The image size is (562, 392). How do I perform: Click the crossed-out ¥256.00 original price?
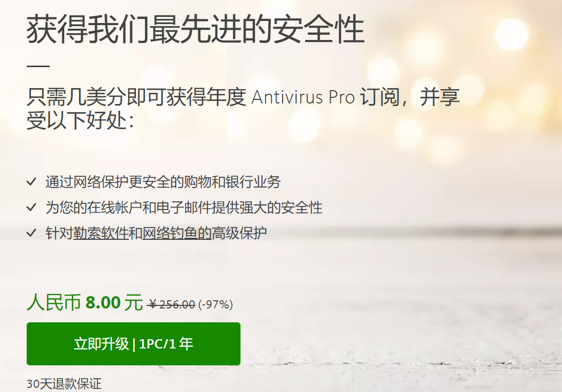pyautogui.click(x=172, y=304)
